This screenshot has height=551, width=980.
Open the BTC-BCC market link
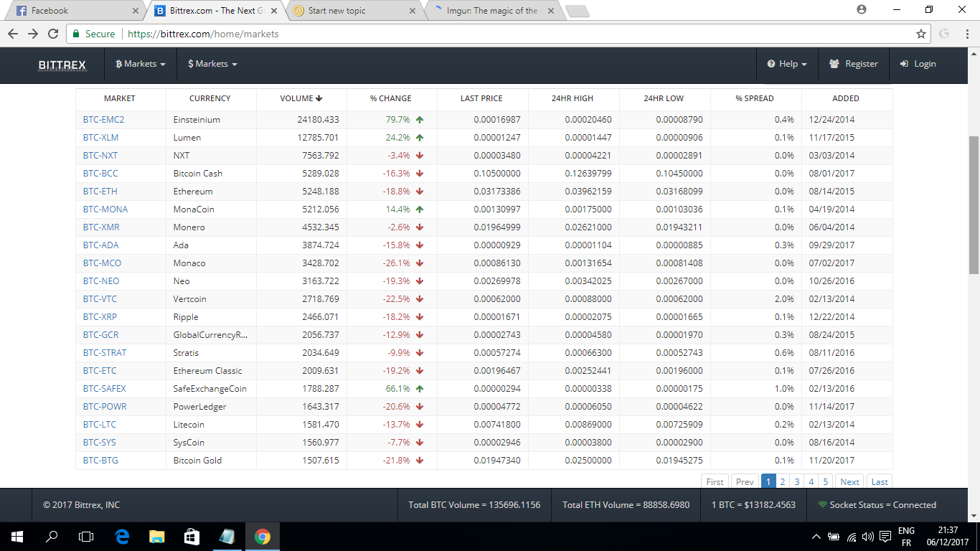(100, 174)
